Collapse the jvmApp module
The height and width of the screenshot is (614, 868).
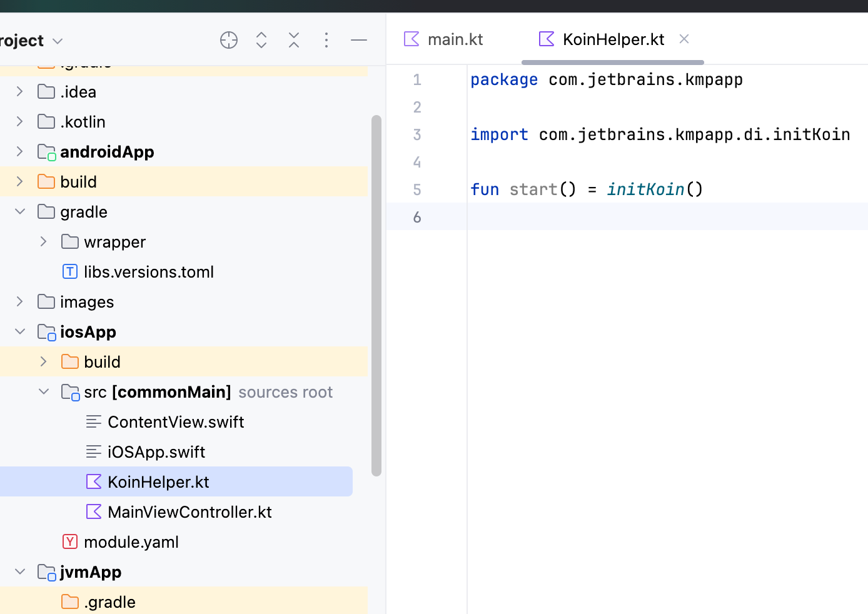(20, 571)
